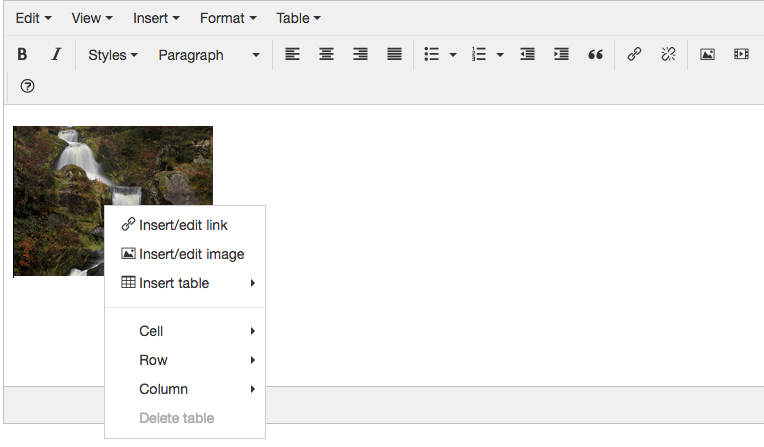Toggle blockquote formatting
This screenshot has height=447, width=764.
(x=596, y=55)
